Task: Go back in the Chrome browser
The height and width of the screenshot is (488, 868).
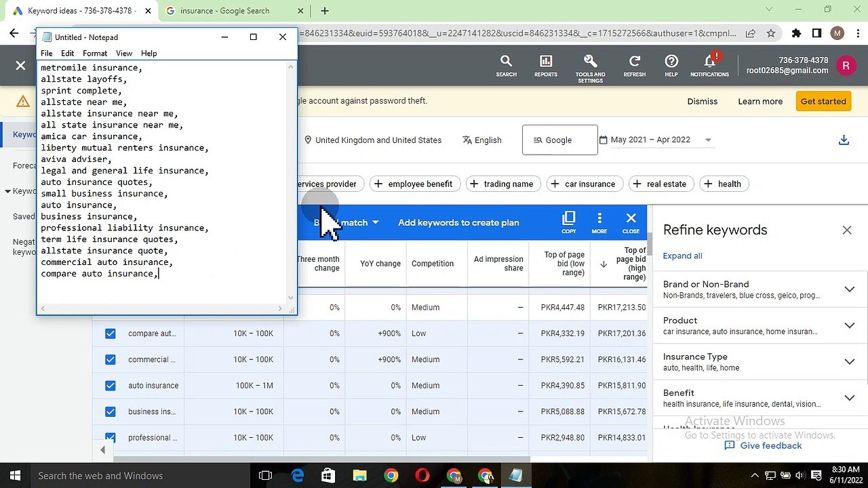Action: [14, 33]
